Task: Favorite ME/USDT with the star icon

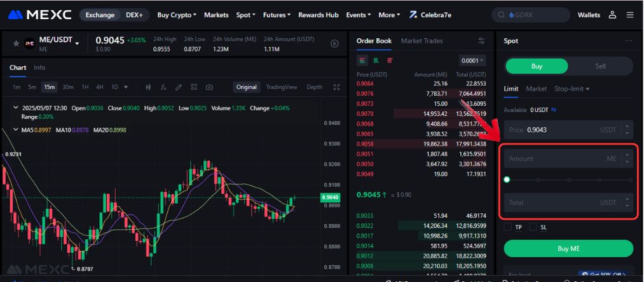Action: (16, 43)
